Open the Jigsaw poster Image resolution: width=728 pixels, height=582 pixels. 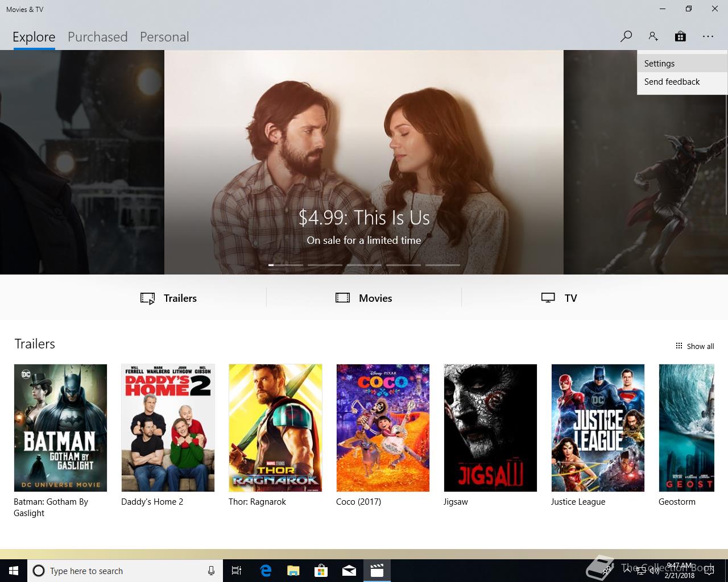pyautogui.click(x=490, y=428)
